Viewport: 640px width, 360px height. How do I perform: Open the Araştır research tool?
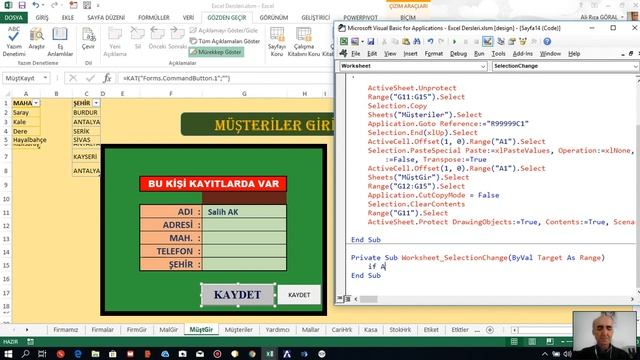coord(37,39)
